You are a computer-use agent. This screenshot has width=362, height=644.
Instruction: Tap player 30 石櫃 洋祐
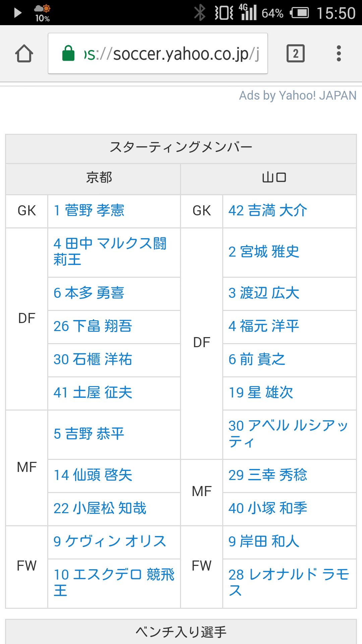93,359
